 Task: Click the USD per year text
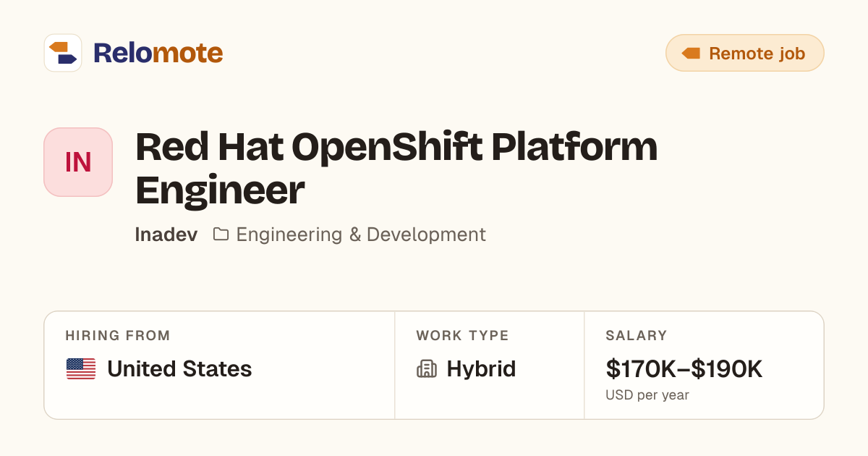point(647,395)
